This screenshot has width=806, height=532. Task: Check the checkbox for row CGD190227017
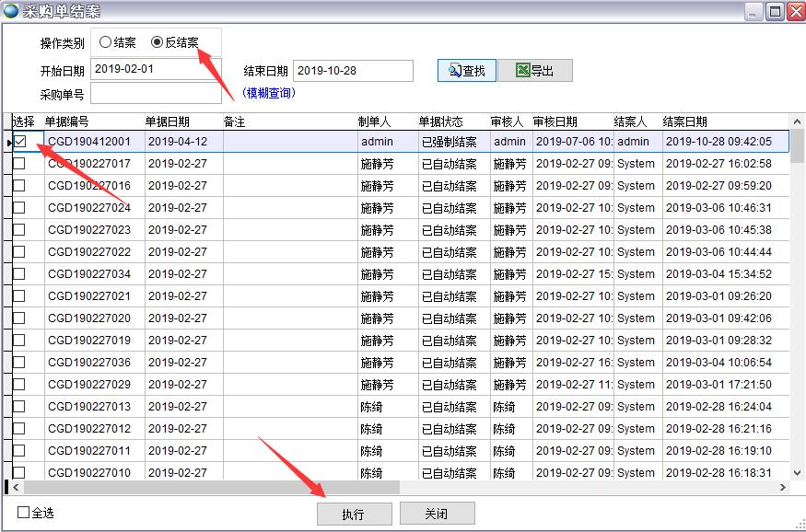(19, 164)
